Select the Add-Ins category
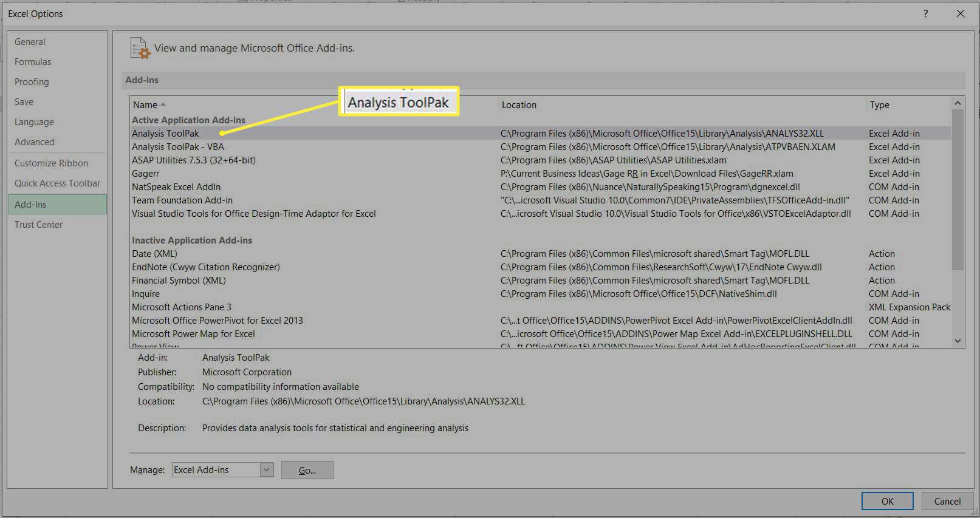 coord(57,205)
